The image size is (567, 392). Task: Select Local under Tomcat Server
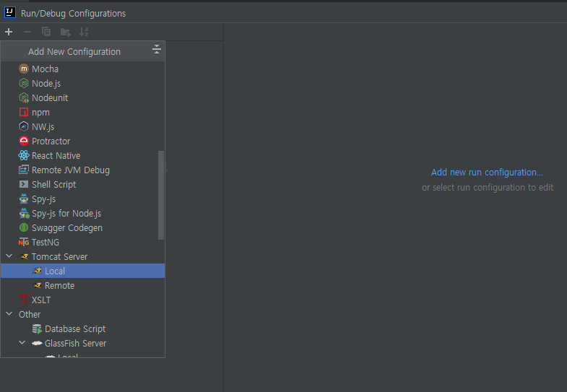(83, 271)
